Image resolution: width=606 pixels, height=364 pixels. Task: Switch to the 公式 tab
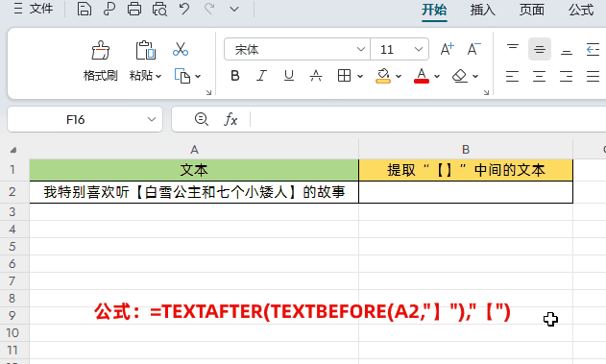[580, 10]
